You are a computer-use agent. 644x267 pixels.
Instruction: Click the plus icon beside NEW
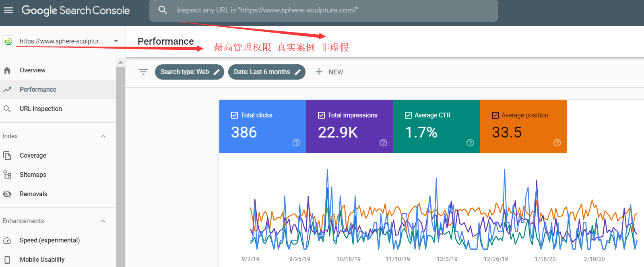point(319,72)
